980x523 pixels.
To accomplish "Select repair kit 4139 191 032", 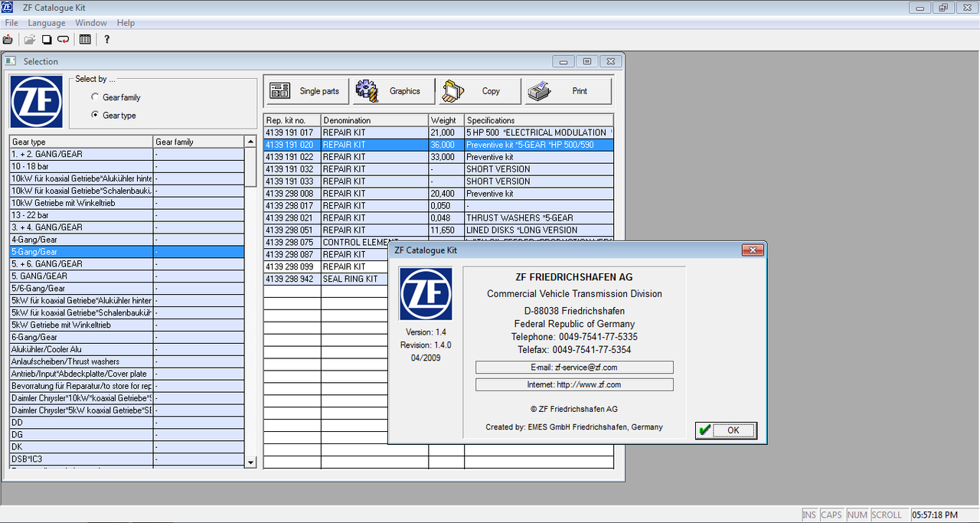I will 439,169.
